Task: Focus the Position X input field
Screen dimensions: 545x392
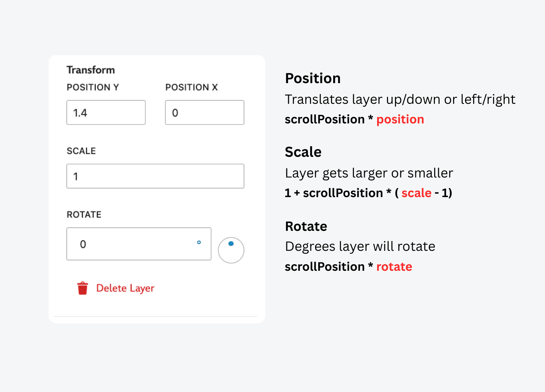Action: (205, 113)
